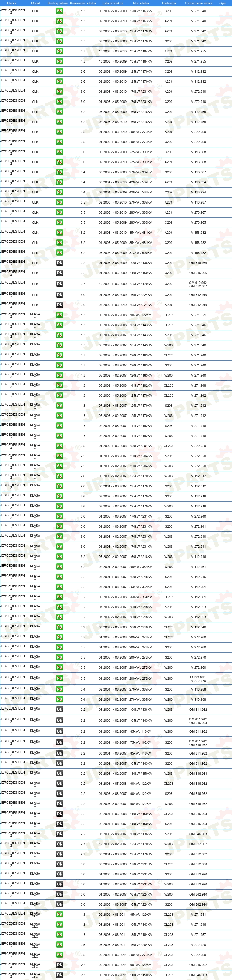Click the Pojemność silnika column header
The width and height of the screenshot is (232, 980).
[x=83, y=3]
